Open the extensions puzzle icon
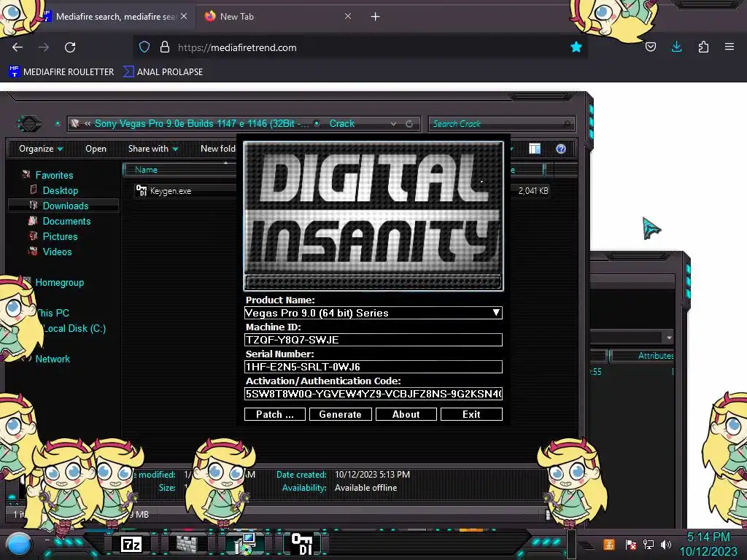 point(703,47)
